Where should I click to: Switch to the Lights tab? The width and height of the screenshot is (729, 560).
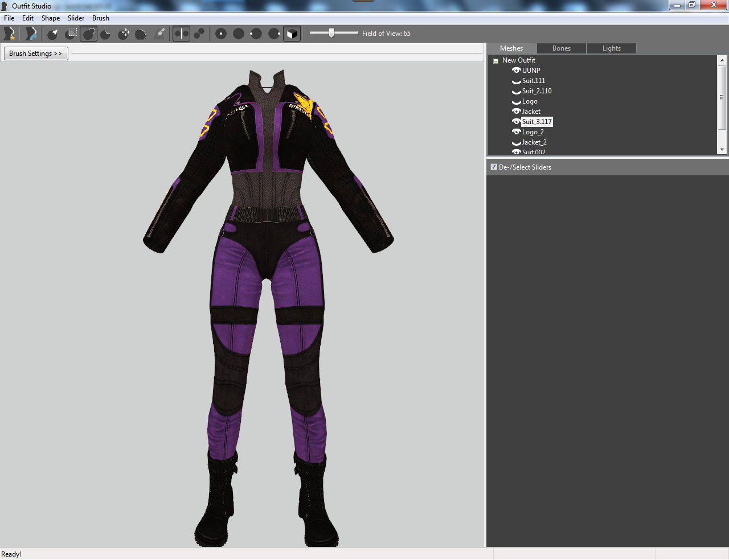pos(612,48)
